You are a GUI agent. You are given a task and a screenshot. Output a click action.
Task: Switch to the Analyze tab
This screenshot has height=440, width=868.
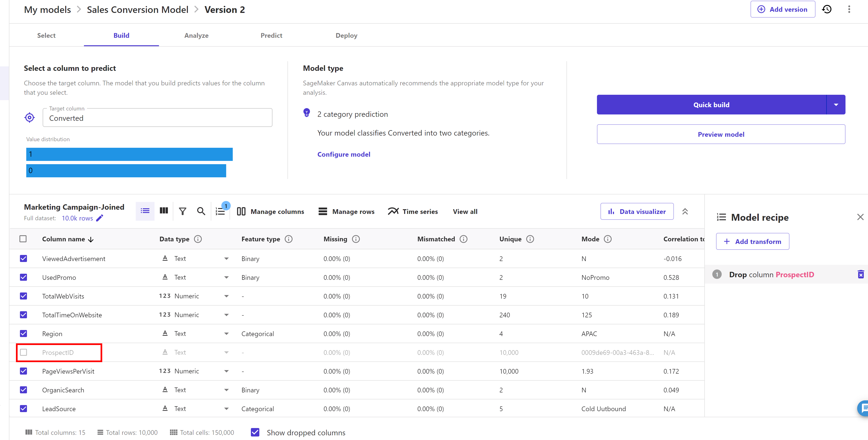pos(196,35)
